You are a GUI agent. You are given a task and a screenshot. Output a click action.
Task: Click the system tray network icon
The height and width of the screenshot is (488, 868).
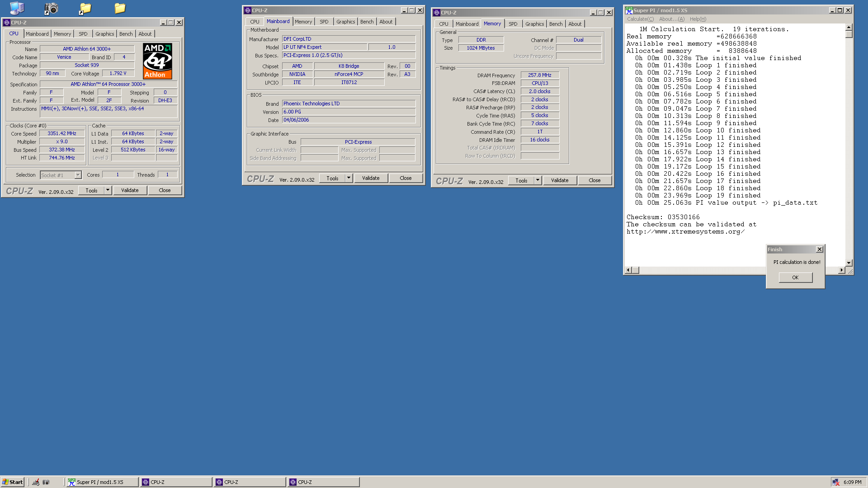836,482
